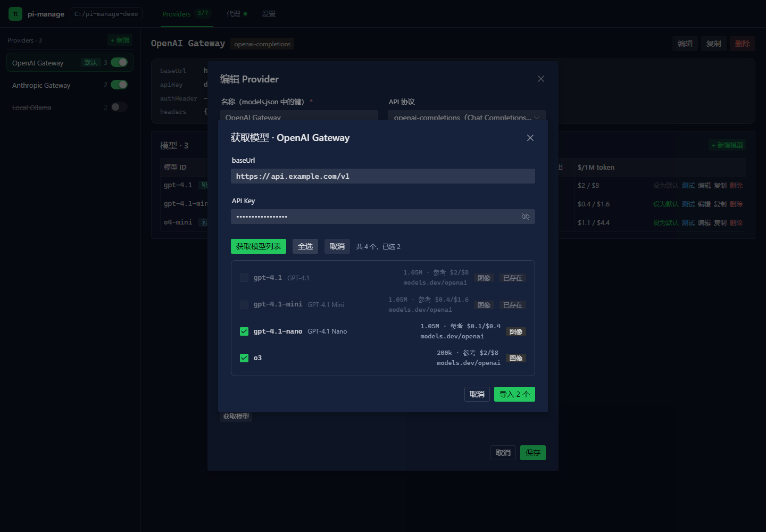Screen dimensions: 766x532
Task: Toggle off the OpenAI Gateway provider switch
Action: (x=119, y=62)
